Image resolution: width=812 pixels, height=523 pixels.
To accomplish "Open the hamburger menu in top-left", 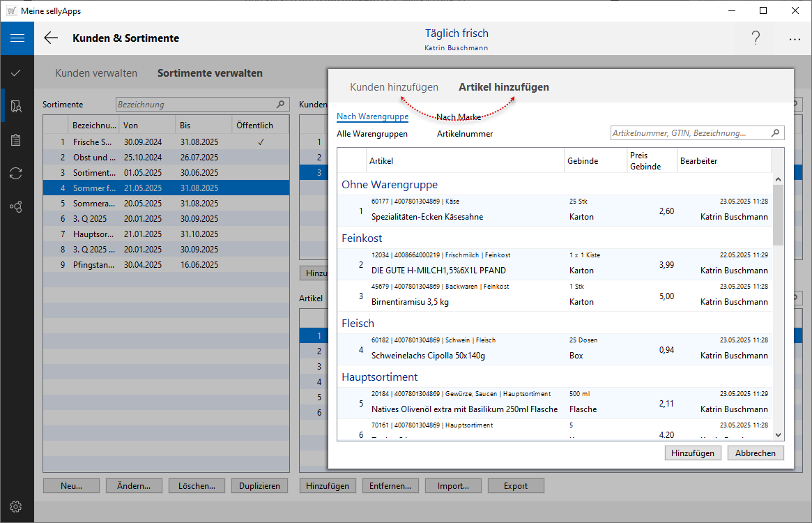I will [17, 38].
